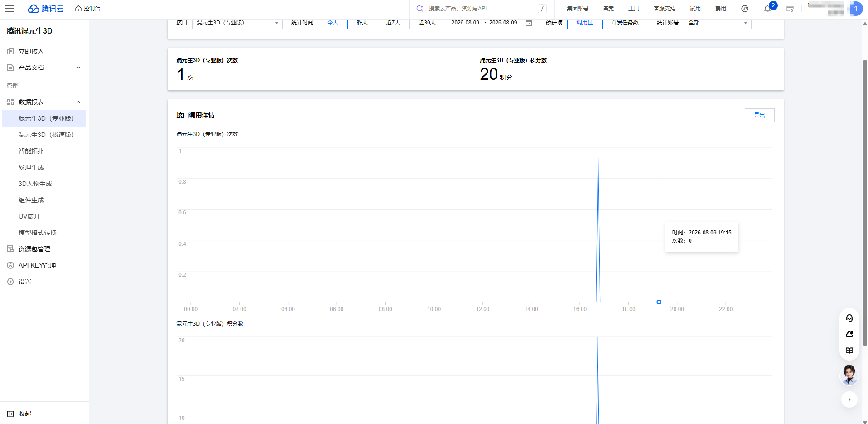Screen dimensions: 868x424
Task: Open the user account avatar menu
Action: pyautogui.click(x=856, y=9)
